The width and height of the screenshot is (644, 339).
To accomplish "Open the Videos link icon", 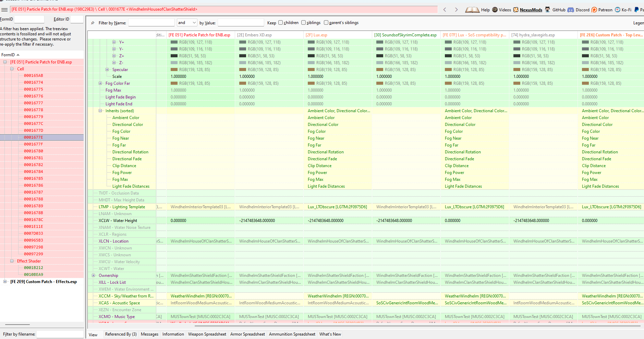I will pos(495,10).
